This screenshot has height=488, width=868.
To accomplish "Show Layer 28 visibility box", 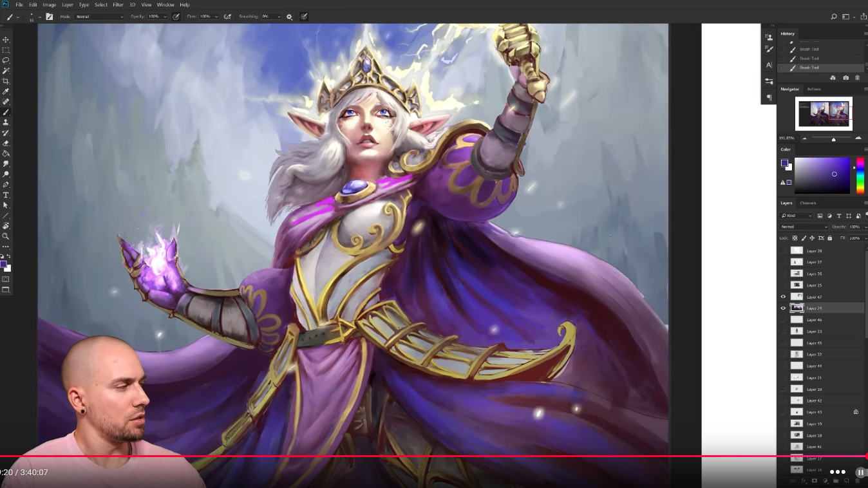I will (784, 250).
